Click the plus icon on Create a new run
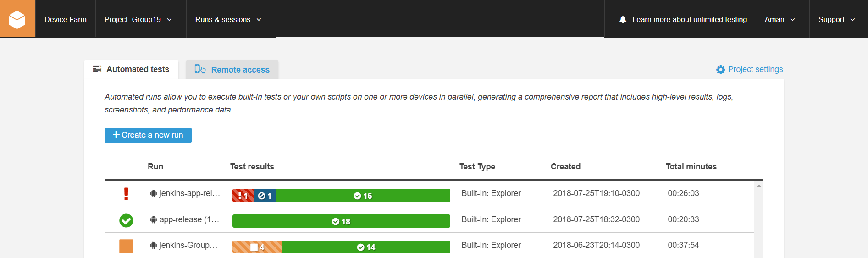Viewport: 868px width, 258px height. pos(116,135)
